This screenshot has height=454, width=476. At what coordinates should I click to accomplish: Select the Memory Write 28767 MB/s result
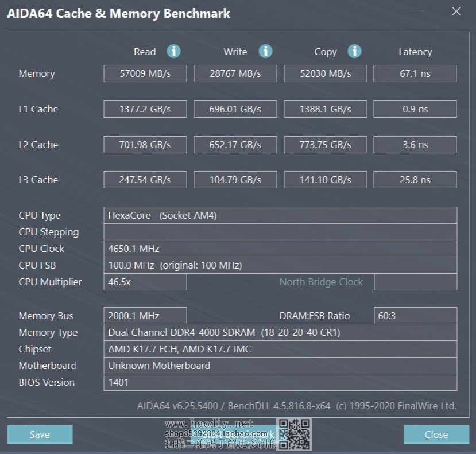coord(235,73)
